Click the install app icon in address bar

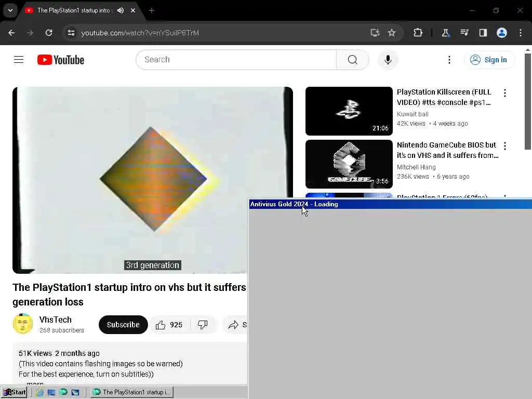(x=375, y=33)
